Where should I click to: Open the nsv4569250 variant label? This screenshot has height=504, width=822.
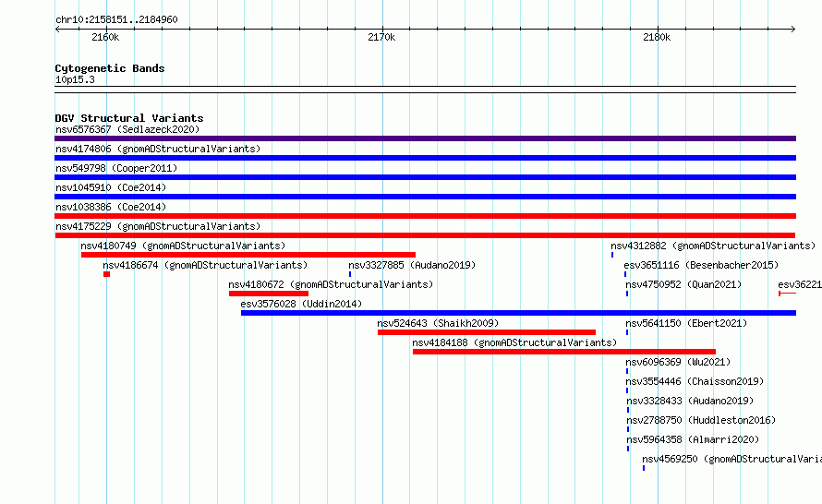tap(731, 459)
